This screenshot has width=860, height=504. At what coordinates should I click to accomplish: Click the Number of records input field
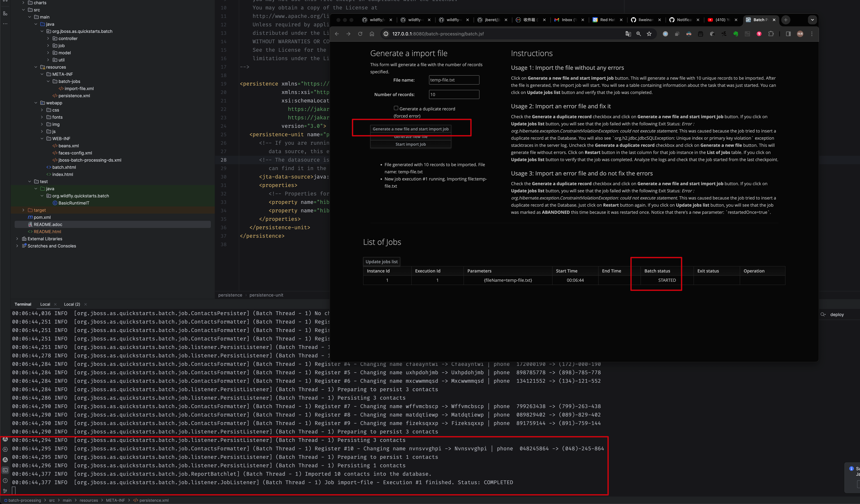click(x=454, y=94)
